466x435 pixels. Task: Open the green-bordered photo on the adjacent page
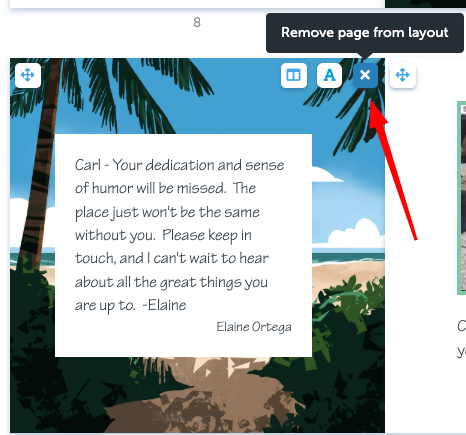point(462,198)
